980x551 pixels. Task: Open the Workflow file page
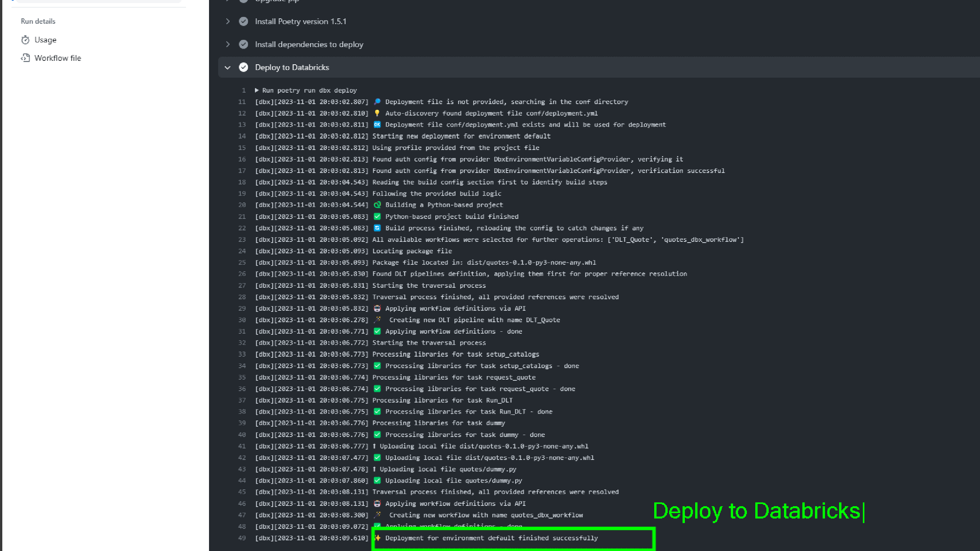click(x=57, y=58)
